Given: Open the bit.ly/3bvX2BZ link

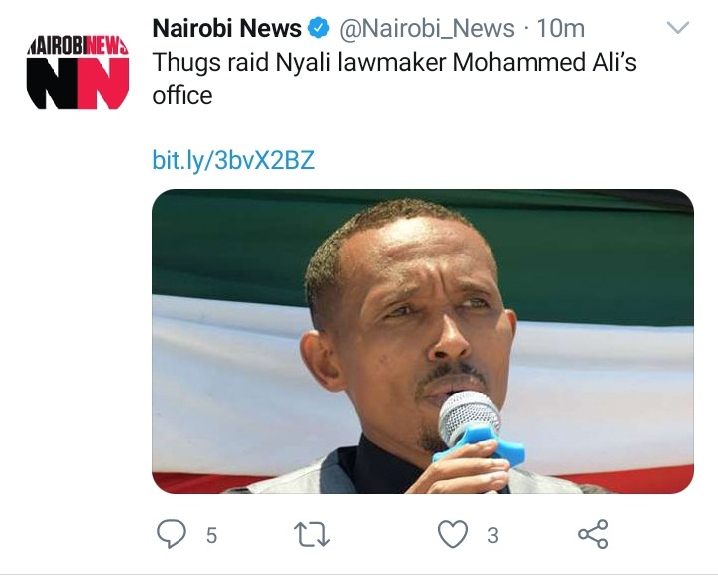Looking at the screenshot, I should coord(233,160).
